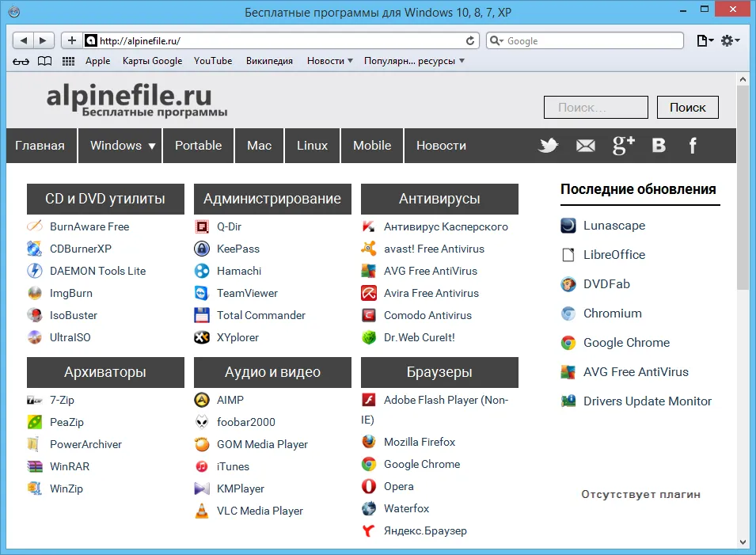Open the Reading List glasses icon
This screenshot has height=555, width=756.
[x=21, y=61]
